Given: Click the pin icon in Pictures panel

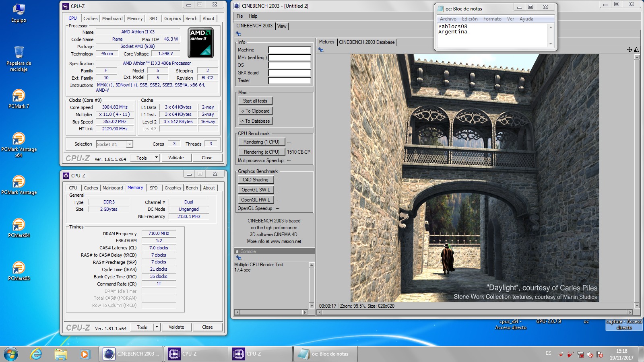Looking at the screenshot, I should click(321, 50).
